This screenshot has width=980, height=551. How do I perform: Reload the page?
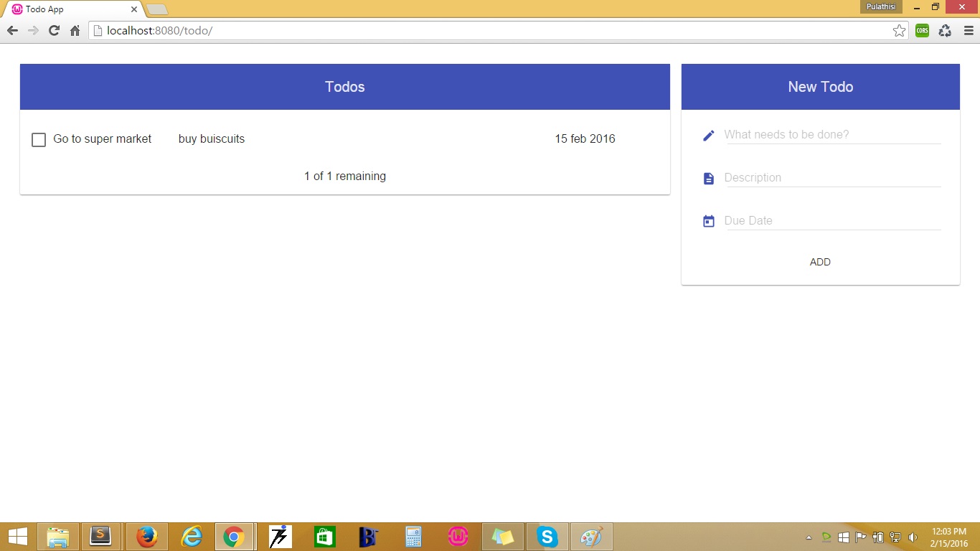tap(54, 31)
